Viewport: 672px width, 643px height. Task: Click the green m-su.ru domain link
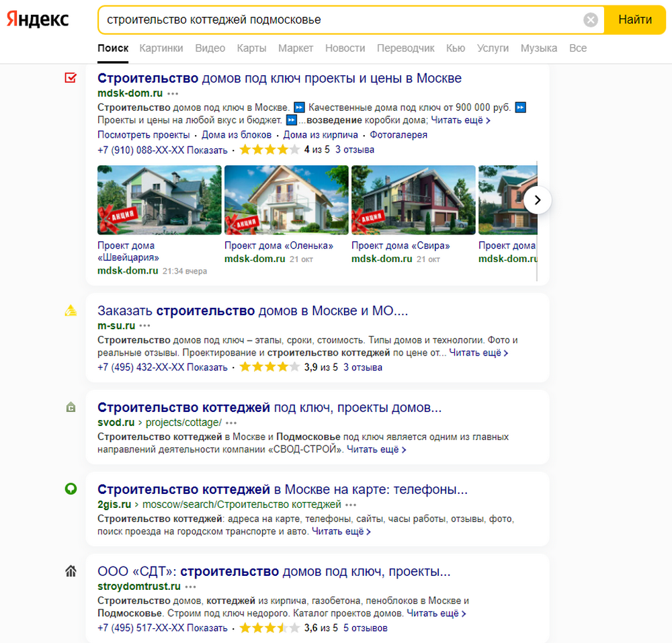coord(116,326)
